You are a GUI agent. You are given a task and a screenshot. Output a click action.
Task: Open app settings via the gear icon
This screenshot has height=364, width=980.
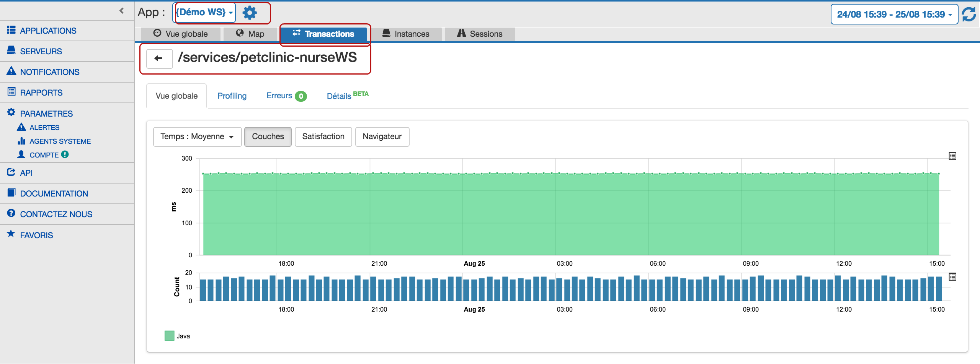(249, 12)
